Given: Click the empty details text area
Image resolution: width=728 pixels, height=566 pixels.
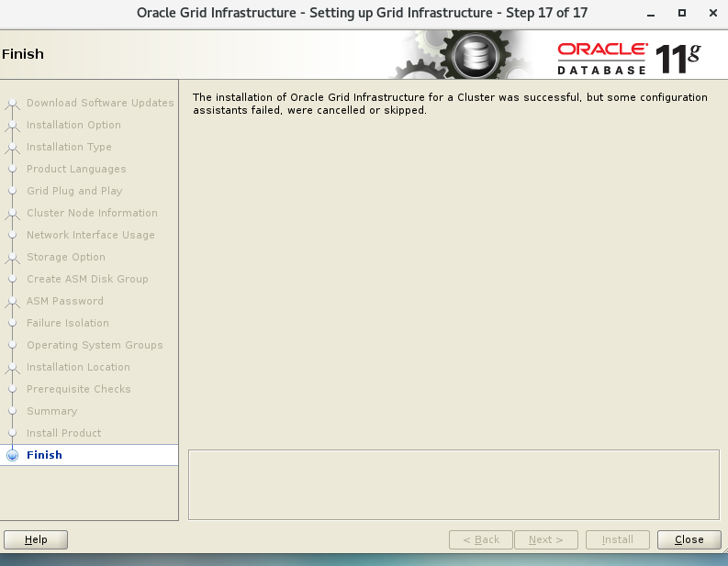Looking at the screenshot, I should pyautogui.click(x=454, y=484).
